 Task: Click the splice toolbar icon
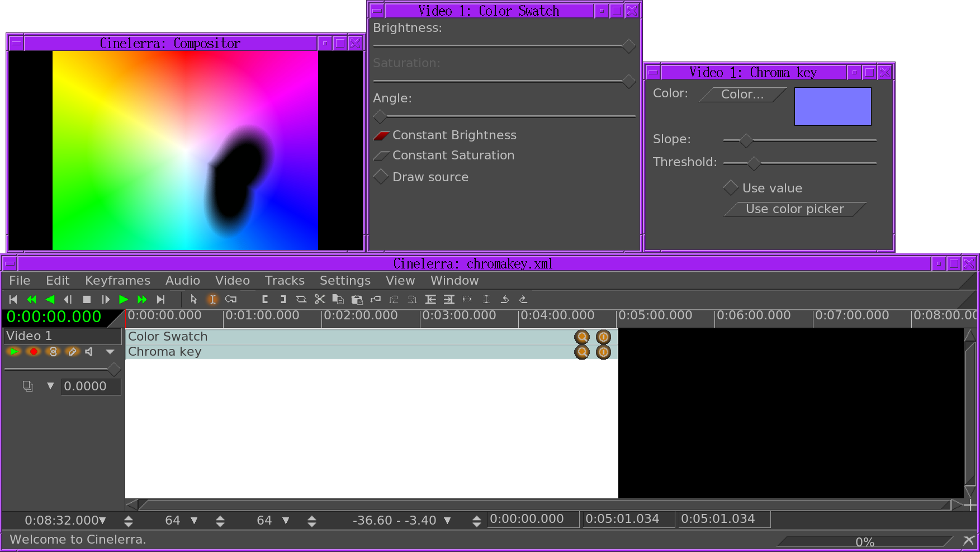pos(301,300)
